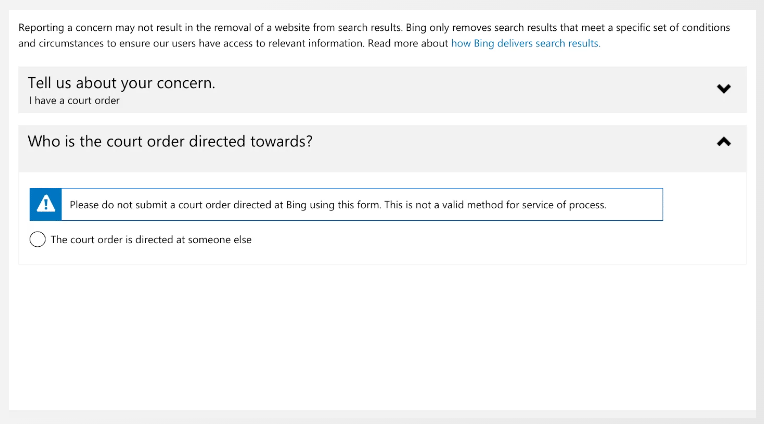Click the 'Tell us about your concern.' heading
This screenshot has width=764, height=424.
pos(121,83)
